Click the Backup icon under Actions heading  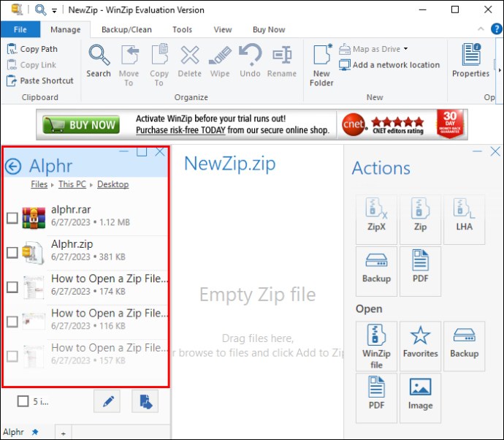coord(376,271)
